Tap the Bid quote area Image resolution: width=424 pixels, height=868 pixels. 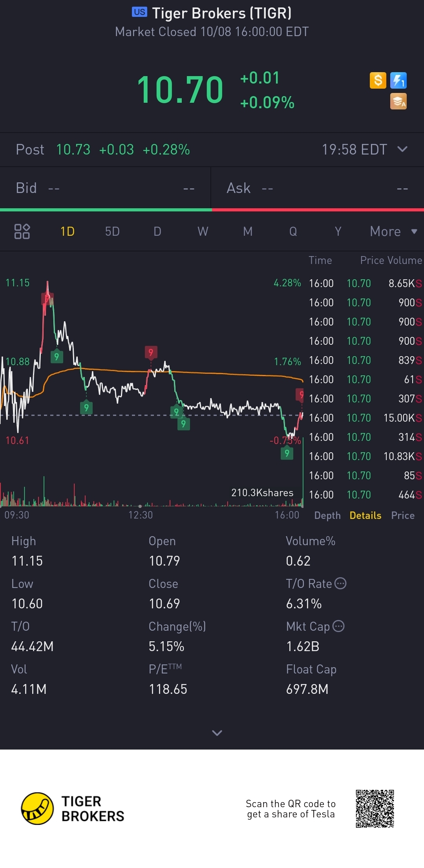(x=105, y=188)
